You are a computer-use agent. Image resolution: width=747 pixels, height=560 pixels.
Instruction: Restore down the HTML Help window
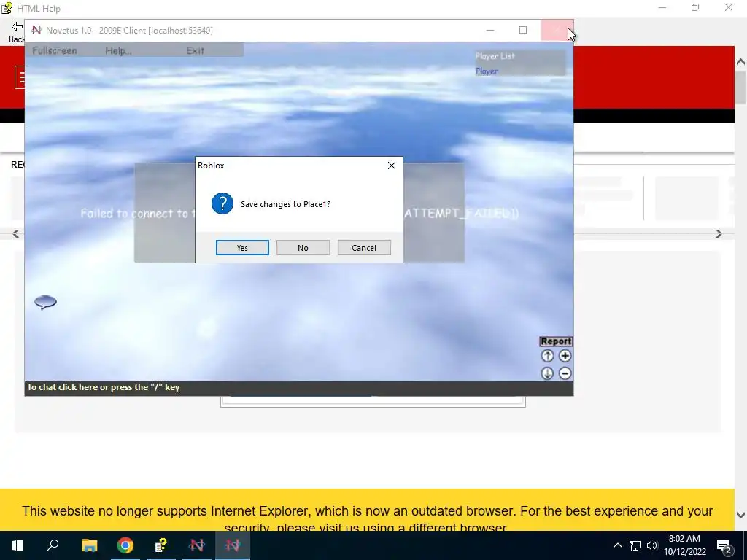pos(695,7)
